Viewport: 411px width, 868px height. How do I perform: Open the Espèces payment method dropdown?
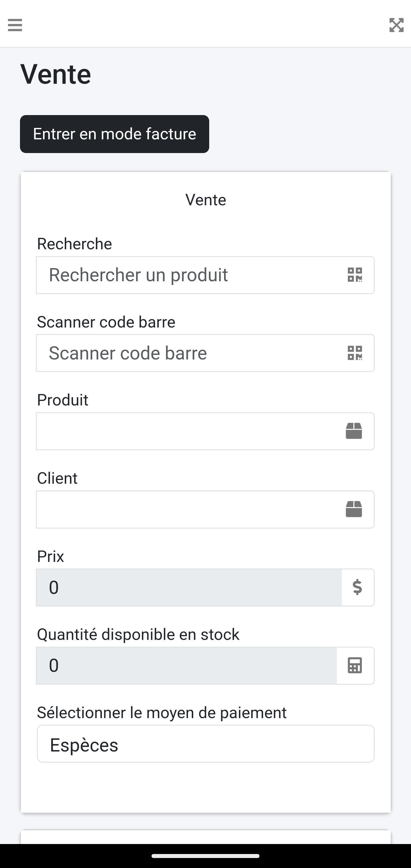pyautogui.click(x=205, y=744)
